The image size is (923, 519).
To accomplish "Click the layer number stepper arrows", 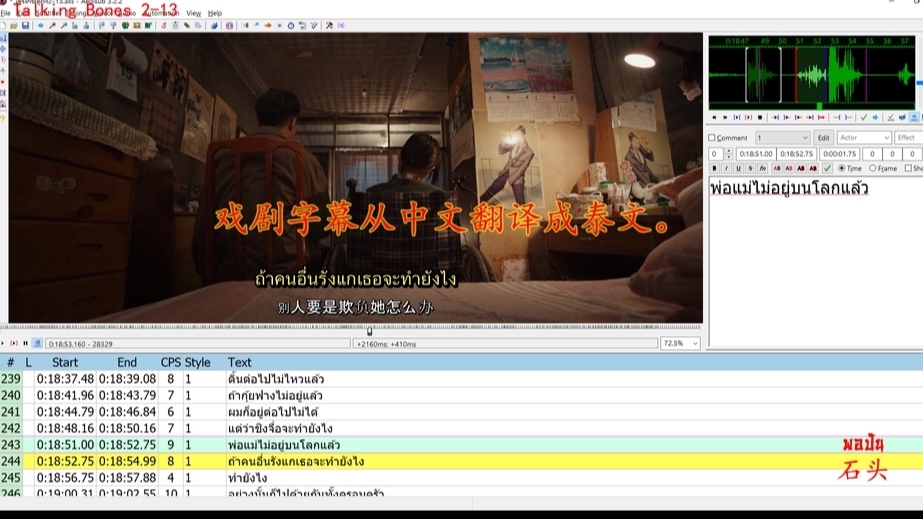I will 729,154.
